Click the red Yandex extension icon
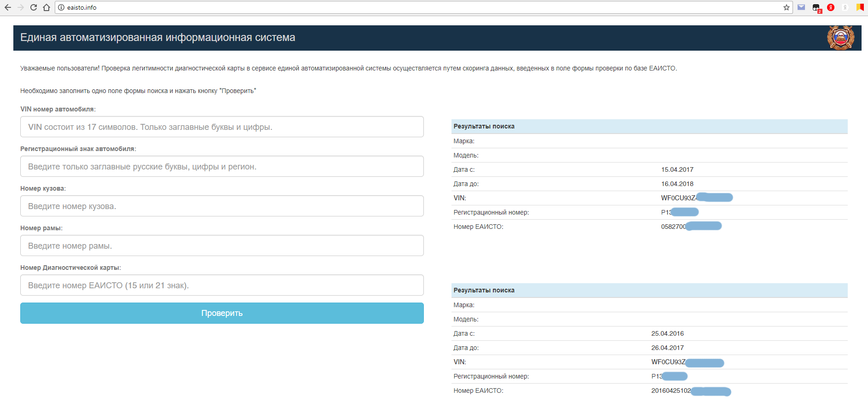This screenshot has height=408, width=868. point(831,7)
